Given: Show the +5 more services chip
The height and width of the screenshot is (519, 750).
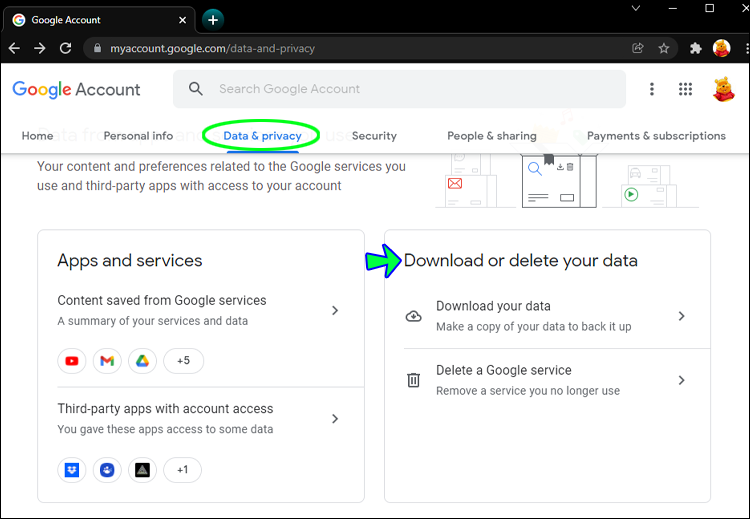Looking at the screenshot, I should (183, 361).
